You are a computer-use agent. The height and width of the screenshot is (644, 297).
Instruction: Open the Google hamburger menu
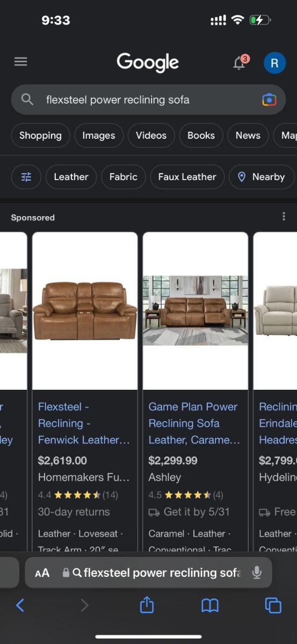[x=20, y=62]
